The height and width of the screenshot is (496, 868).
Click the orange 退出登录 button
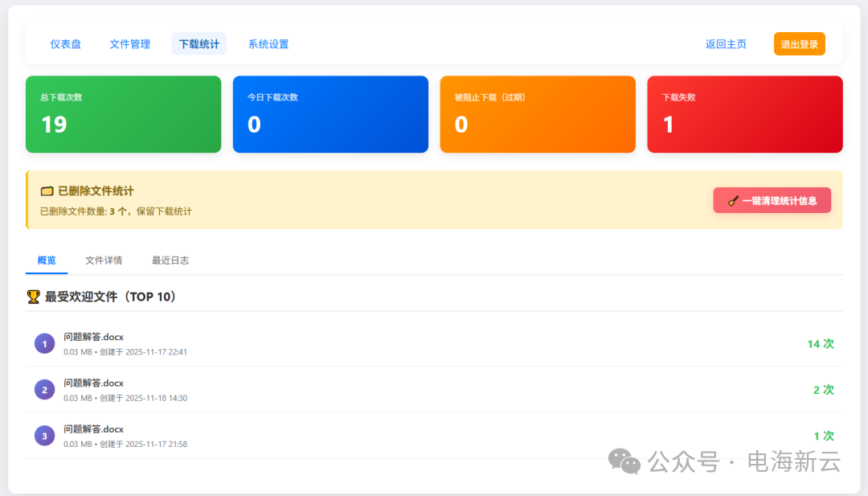point(799,43)
